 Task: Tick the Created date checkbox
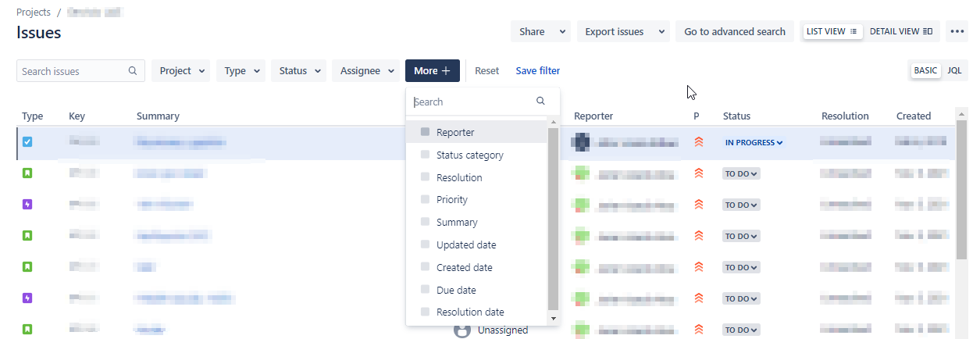(425, 267)
